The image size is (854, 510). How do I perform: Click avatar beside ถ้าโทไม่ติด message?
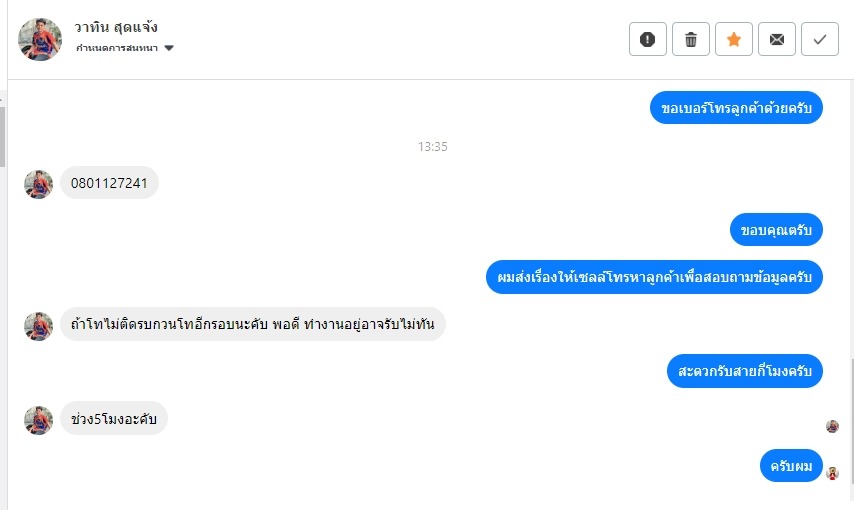[x=39, y=326]
